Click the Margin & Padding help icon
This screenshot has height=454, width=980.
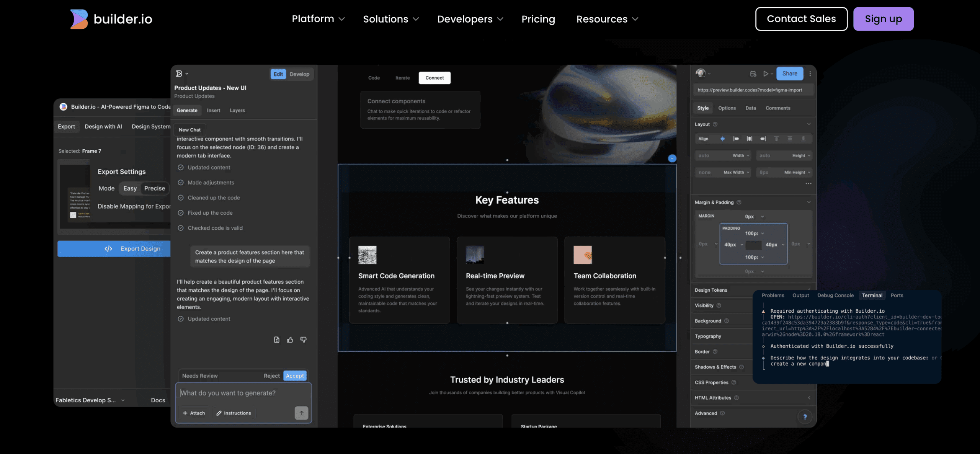tap(739, 203)
